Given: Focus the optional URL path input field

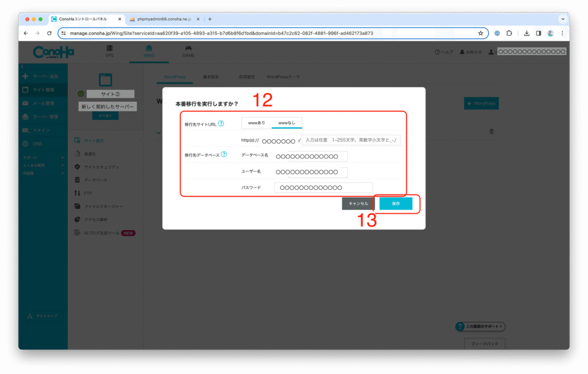Looking at the screenshot, I should (351, 140).
